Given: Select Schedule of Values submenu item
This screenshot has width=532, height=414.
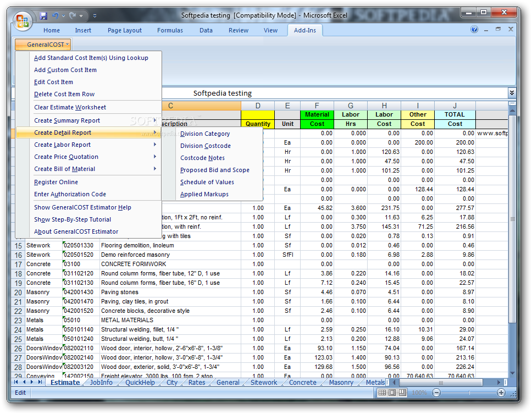Looking at the screenshot, I should click(207, 182).
